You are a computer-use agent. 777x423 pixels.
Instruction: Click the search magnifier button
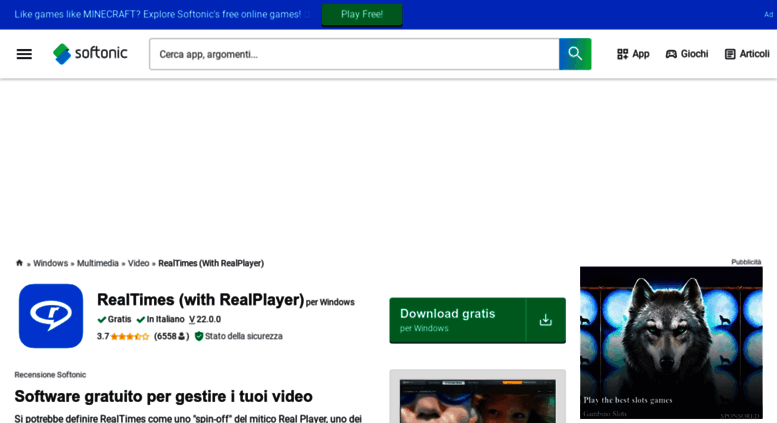click(x=575, y=54)
